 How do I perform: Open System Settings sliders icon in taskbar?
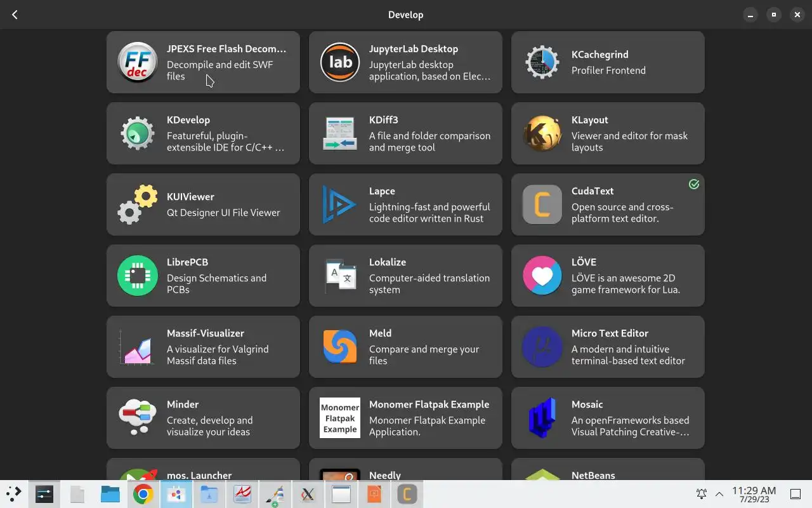(44, 494)
